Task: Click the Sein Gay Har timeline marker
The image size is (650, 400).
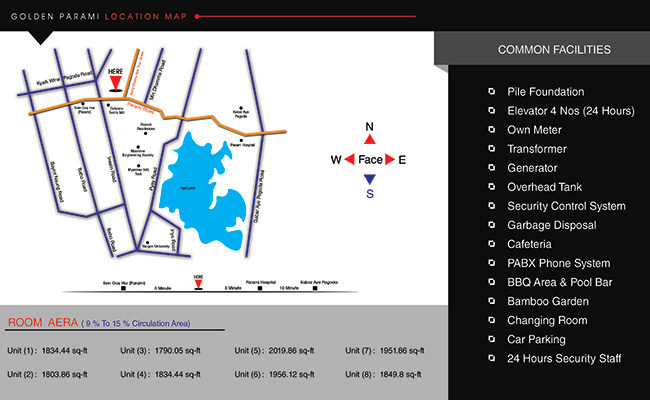Action: coord(123,288)
